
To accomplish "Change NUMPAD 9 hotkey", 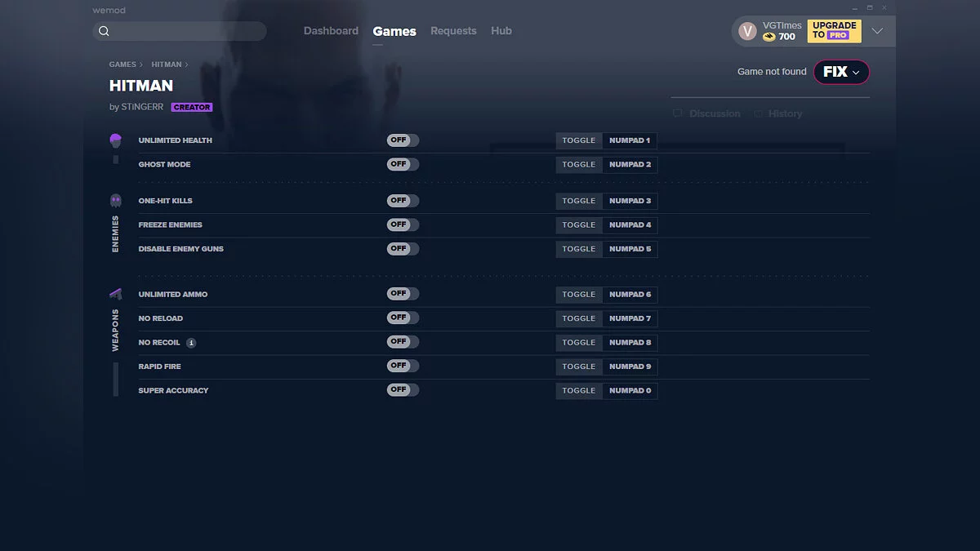I will pos(630,367).
